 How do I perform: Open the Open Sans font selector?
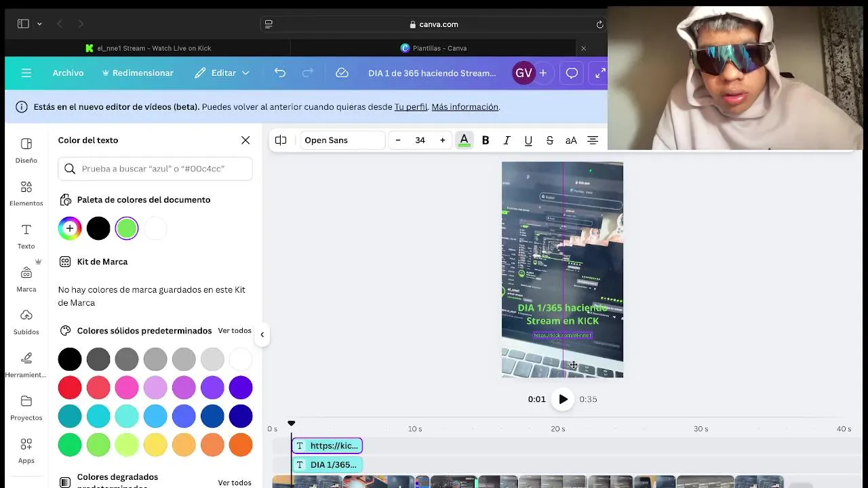[x=342, y=140]
